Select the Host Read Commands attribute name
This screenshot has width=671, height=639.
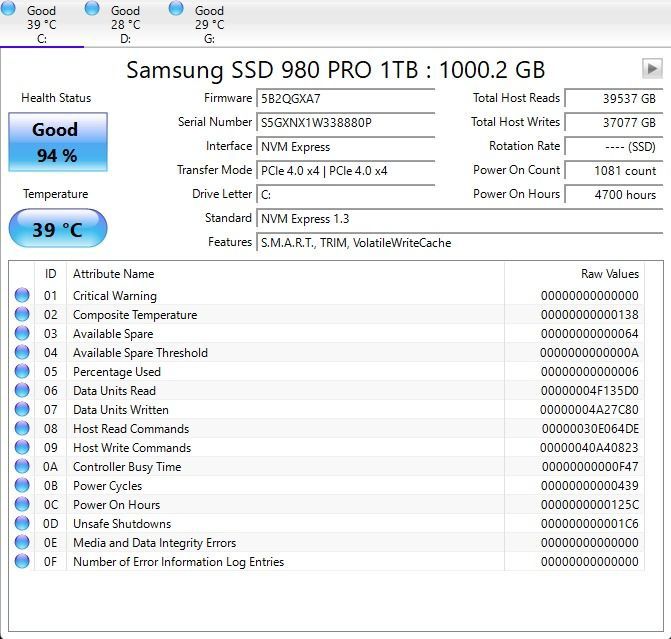[x=131, y=429]
